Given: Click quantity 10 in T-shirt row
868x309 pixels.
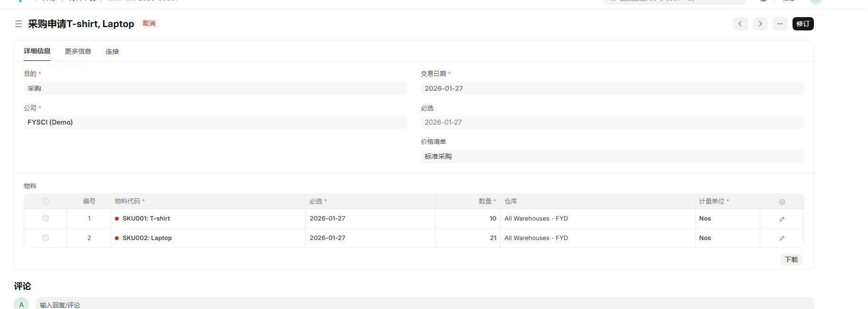Looking at the screenshot, I should point(493,218).
